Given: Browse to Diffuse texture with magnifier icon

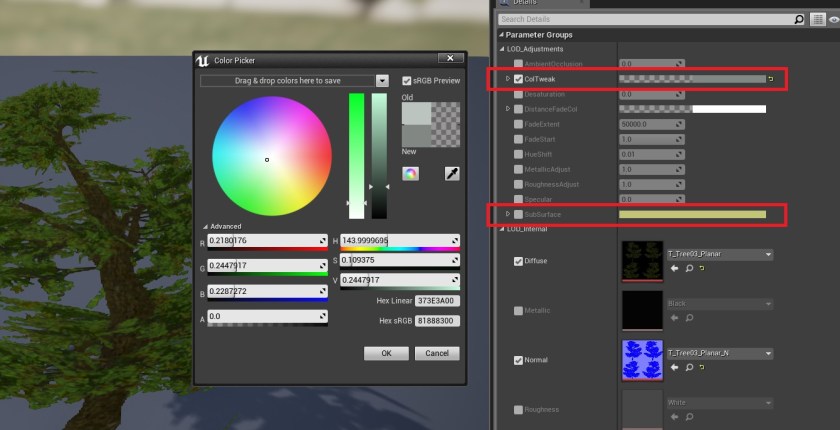Looking at the screenshot, I should point(688,268).
